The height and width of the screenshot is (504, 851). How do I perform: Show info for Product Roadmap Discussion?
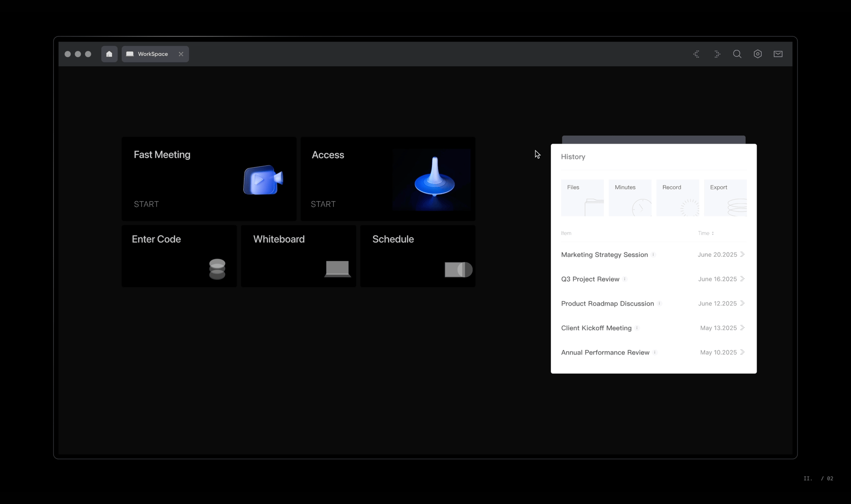pyautogui.click(x=660, y=303)
